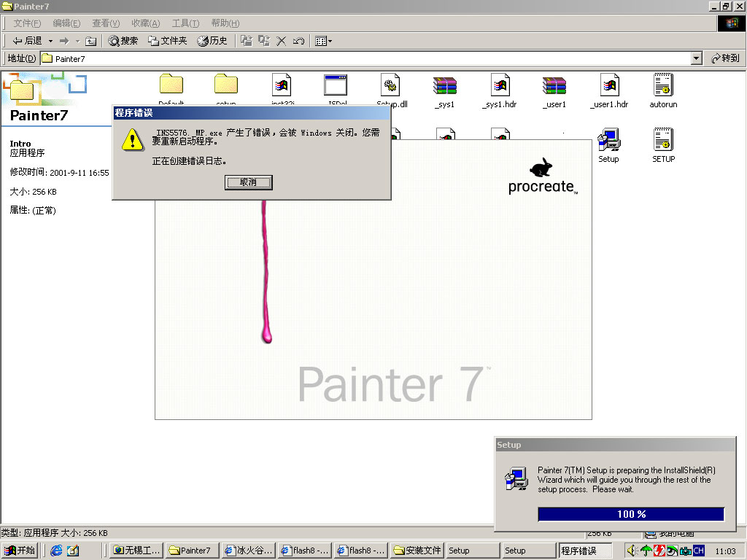Select the autorun file icon
747x560 pixels.
[664, 85]
